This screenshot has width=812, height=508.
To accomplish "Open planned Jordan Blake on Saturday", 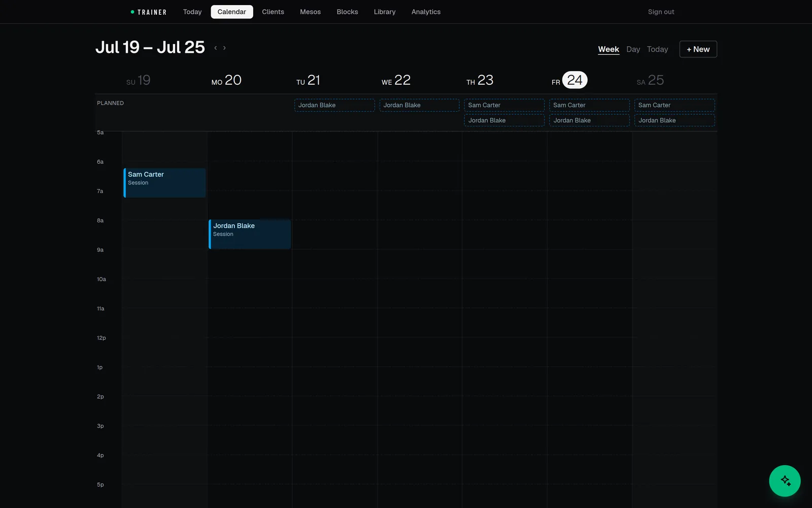I will (x=674, y=120).
